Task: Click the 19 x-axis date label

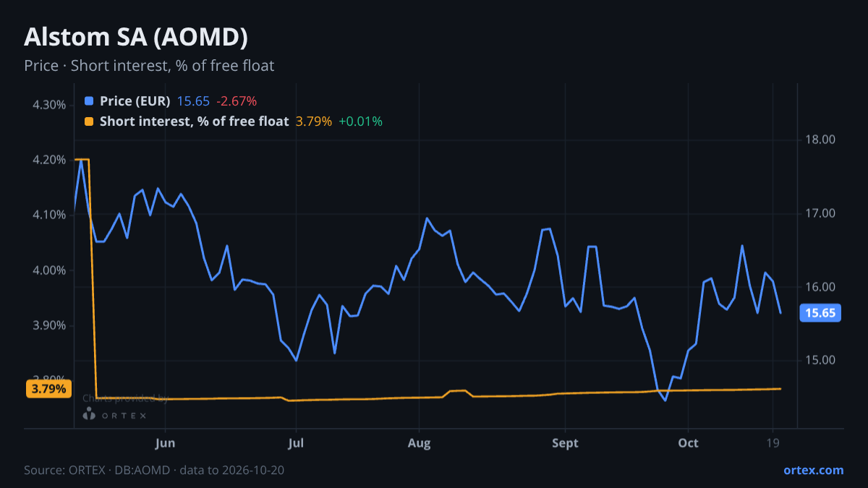Action: (773, 443)
